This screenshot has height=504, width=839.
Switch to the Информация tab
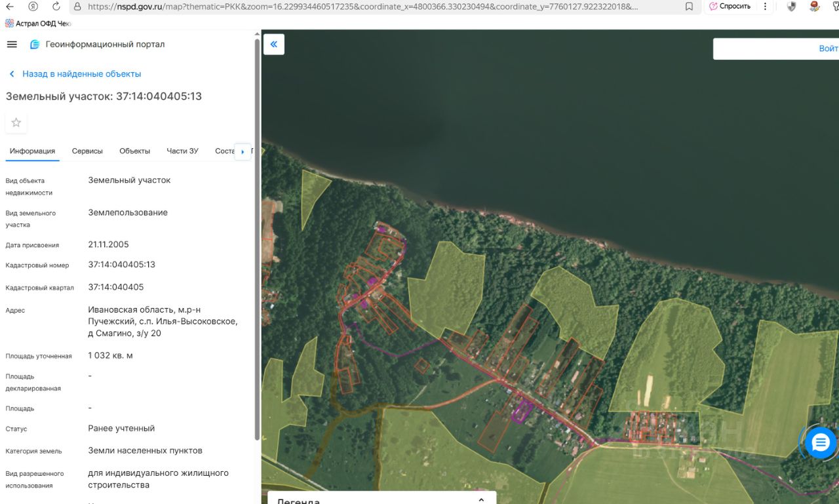pos(32,151)
